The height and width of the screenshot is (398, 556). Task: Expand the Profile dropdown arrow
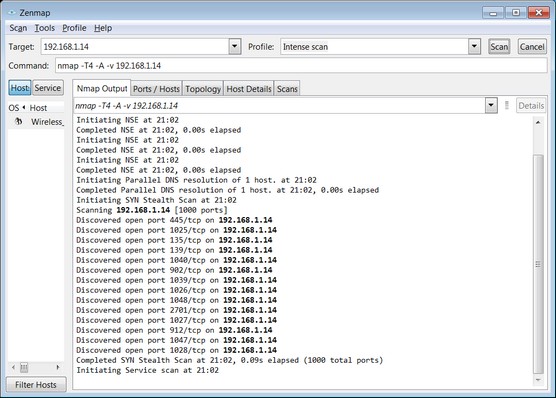pyautogui.click(x=474, y=47)
